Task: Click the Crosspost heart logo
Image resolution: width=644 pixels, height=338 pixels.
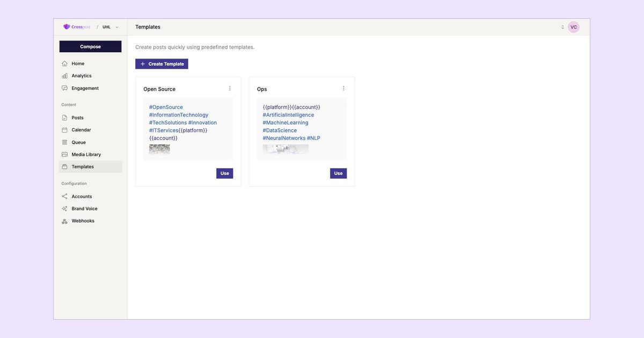Action: tap(67, 27)
